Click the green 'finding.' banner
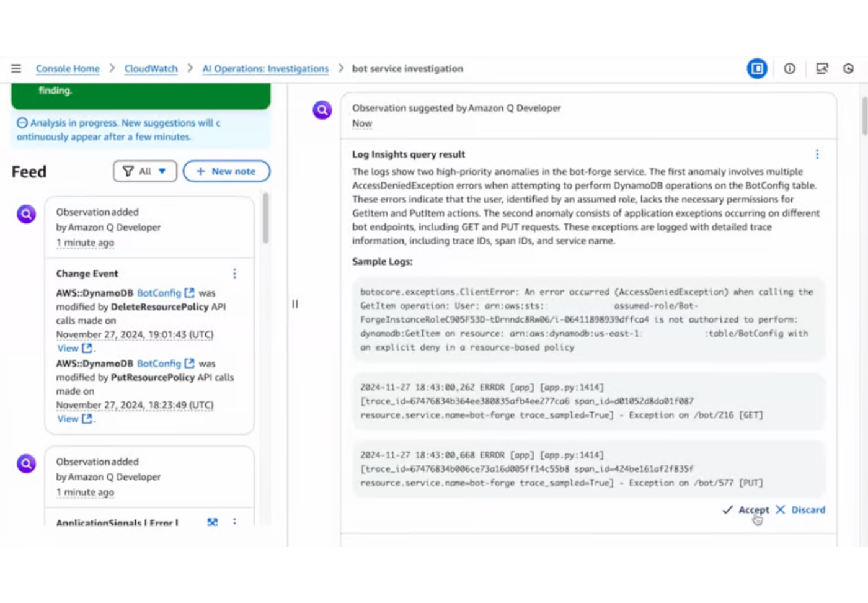The height and width of the screenshot is (603, 868). 141,96
